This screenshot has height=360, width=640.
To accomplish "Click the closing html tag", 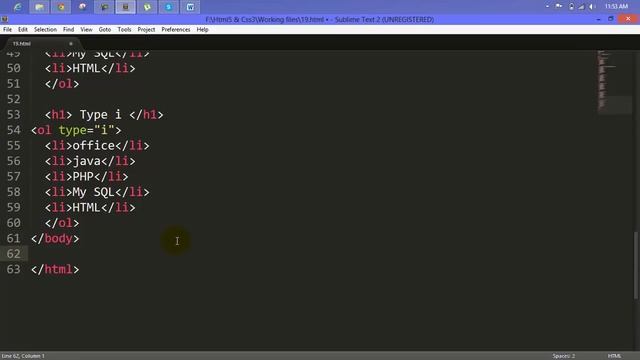I will pyautogui.click(x=55, y=269).
